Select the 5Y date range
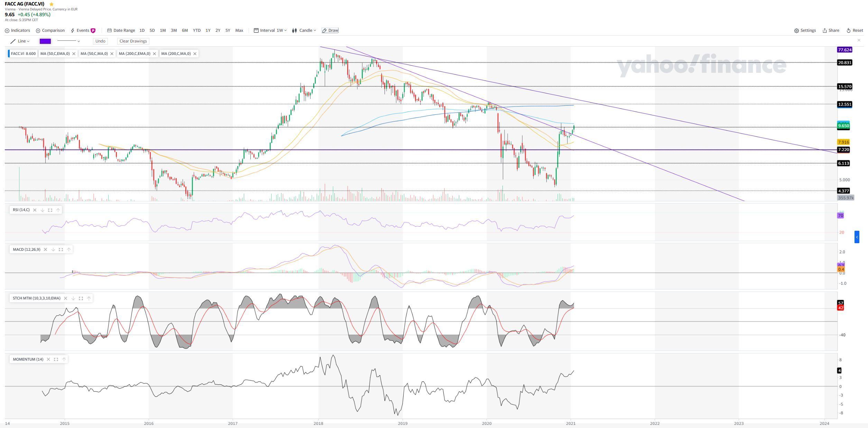The image size is (868, 428). pos(228,30)
